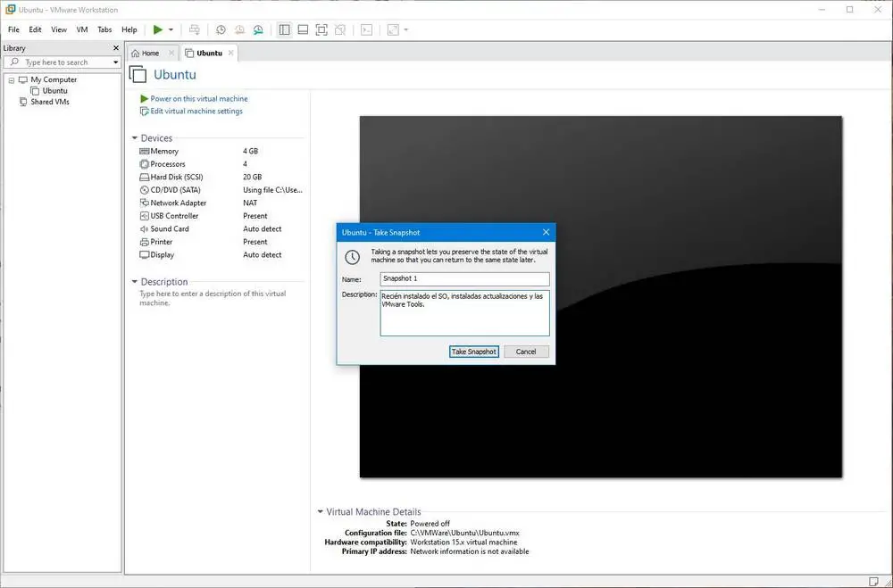This screenshot has width=893, height=588.
Task: Click the stretch guest toolbar icon
Action: pos(393,29)
